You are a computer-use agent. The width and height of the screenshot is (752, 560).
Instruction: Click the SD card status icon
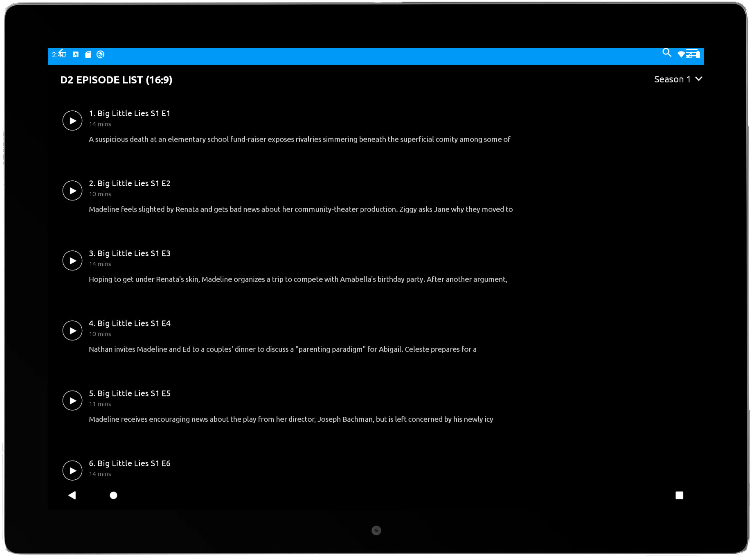(88, 54)
